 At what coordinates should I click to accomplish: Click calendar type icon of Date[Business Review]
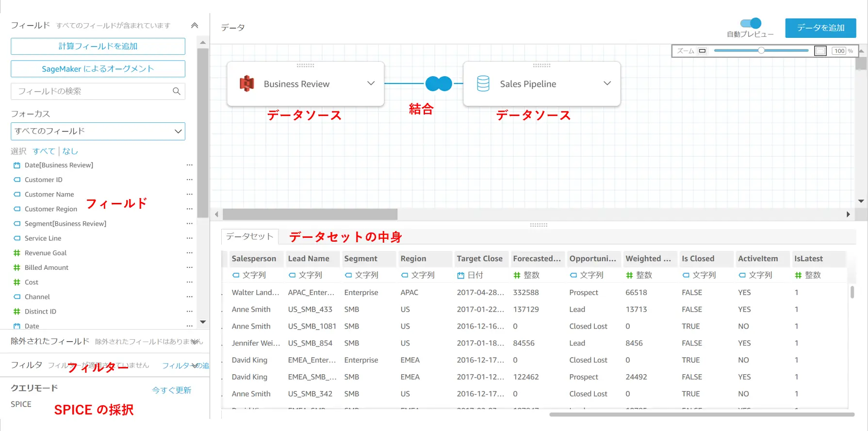point(17,165)
